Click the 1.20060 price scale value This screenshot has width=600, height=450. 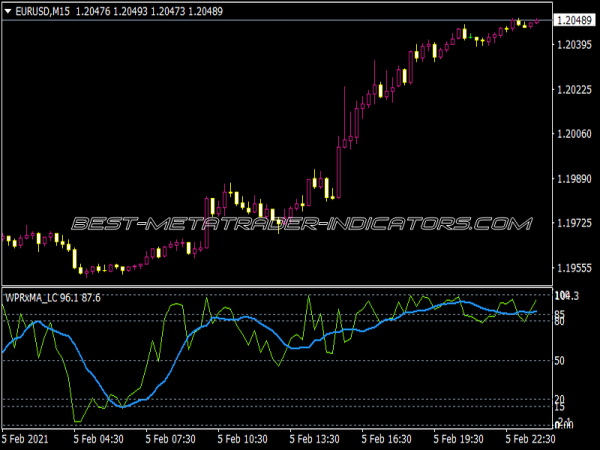click(576, 135)
